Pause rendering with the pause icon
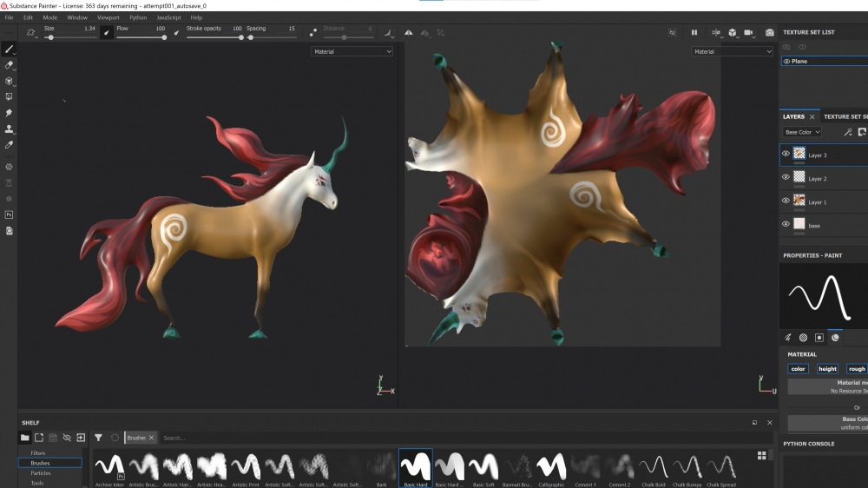Viewport: 868px width, 488px height. click(x=694, y=33)
